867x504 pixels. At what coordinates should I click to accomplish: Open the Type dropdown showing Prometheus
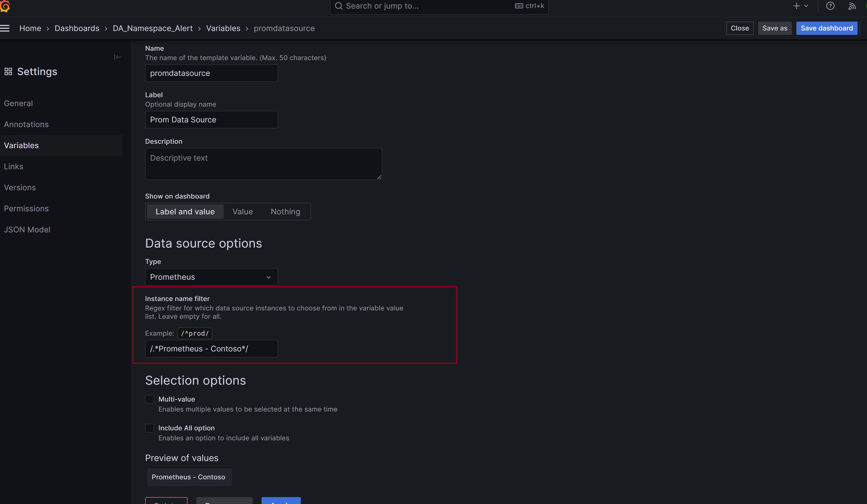(211, 277)
